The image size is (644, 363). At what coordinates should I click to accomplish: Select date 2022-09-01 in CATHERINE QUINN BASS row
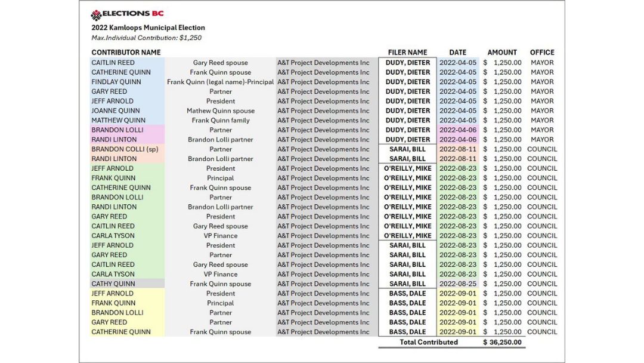click(458, 332)
